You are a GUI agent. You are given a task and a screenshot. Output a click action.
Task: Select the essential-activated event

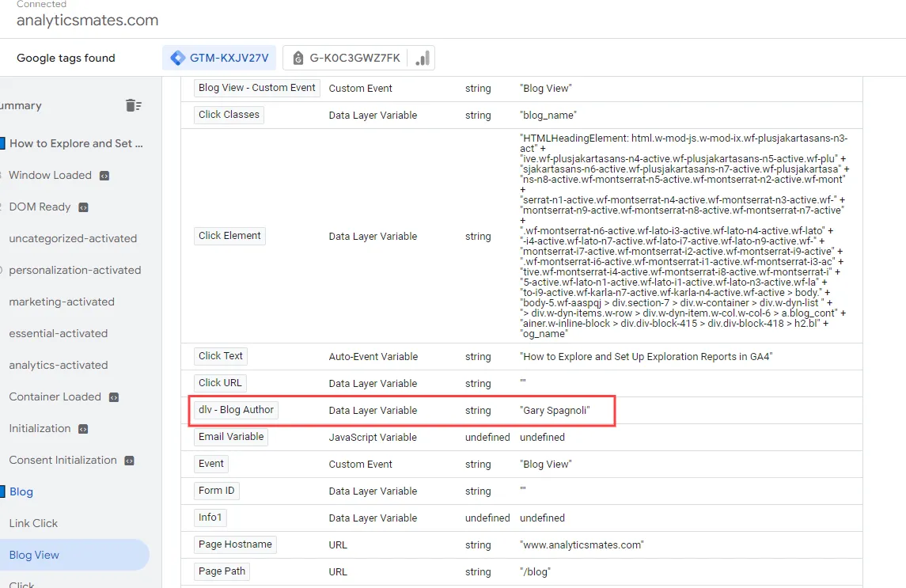pos(59,334)
